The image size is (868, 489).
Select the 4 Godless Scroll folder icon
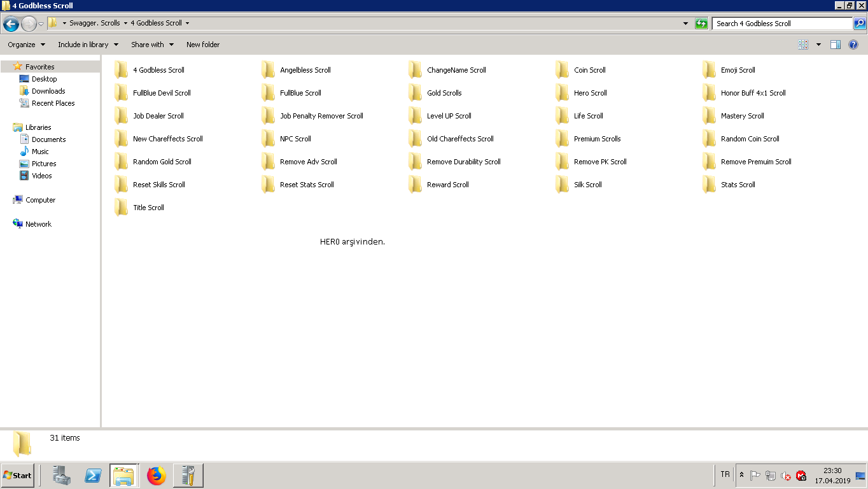click(121, 70)
